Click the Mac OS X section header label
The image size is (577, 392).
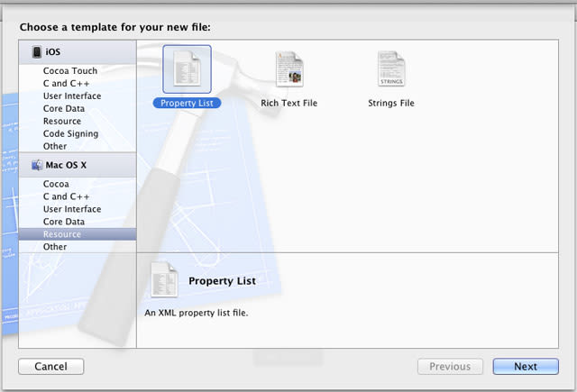click(x=66, y=165)
